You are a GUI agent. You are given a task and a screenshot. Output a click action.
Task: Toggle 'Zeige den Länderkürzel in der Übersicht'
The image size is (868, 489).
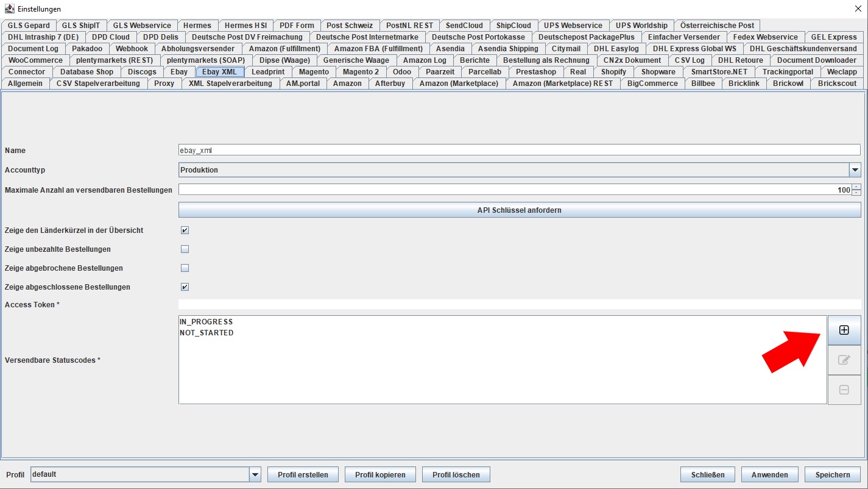tap(185, 230)
